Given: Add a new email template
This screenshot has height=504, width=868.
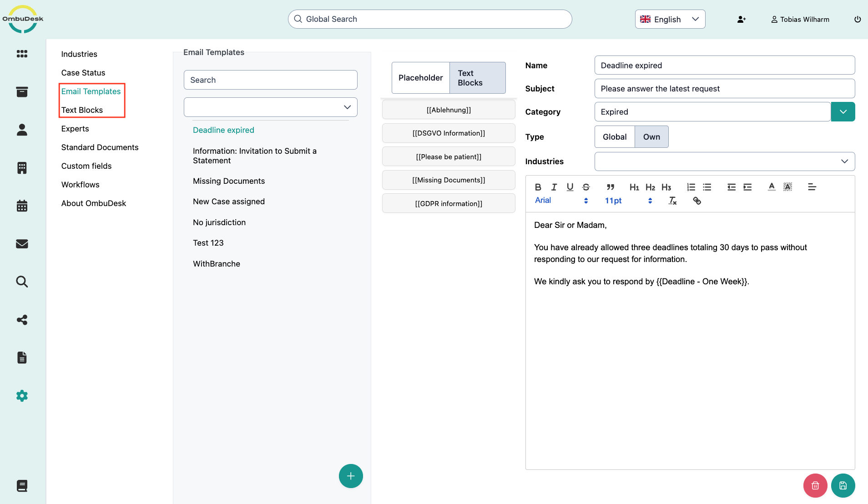Looking at the screenshot, I should pos(351,476).
